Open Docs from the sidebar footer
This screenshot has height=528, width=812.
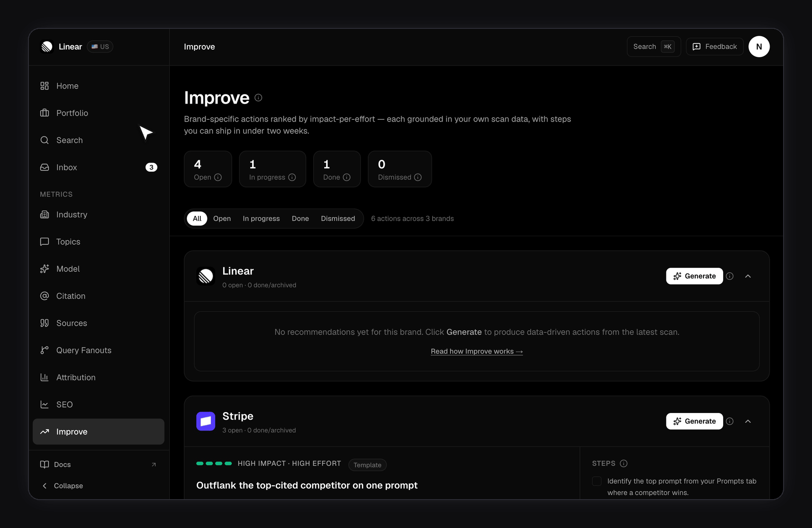pyautogui.click(x=98, y=465)
